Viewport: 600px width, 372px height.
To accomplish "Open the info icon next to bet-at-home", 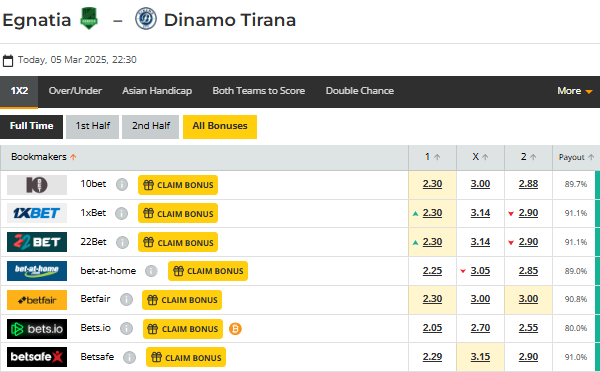I will click(151, 271).
